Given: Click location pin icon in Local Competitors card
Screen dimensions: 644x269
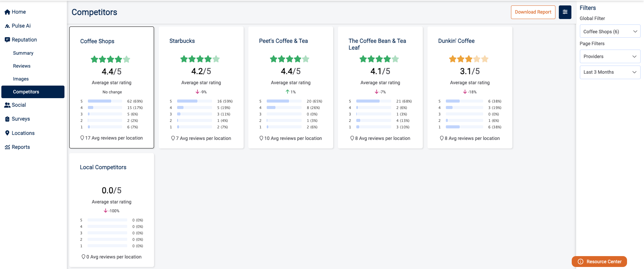Looking at the screenshot, I should (x=83, y=257).
